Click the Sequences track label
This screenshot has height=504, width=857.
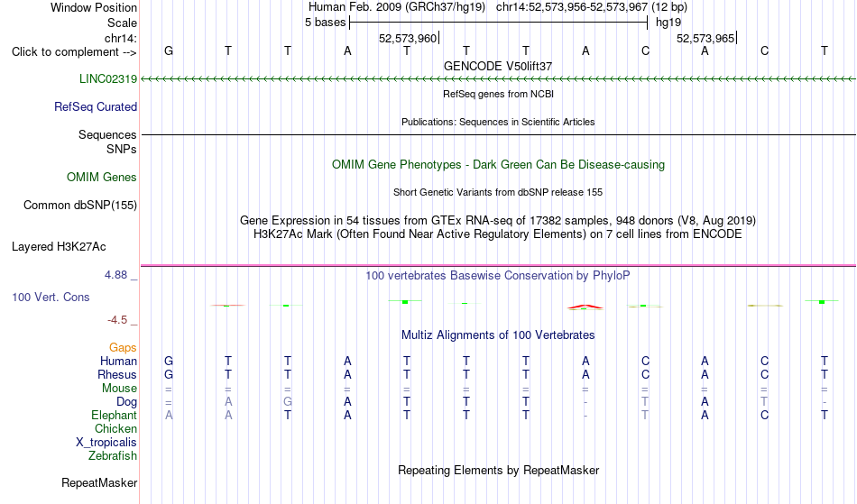click(107, 134)
